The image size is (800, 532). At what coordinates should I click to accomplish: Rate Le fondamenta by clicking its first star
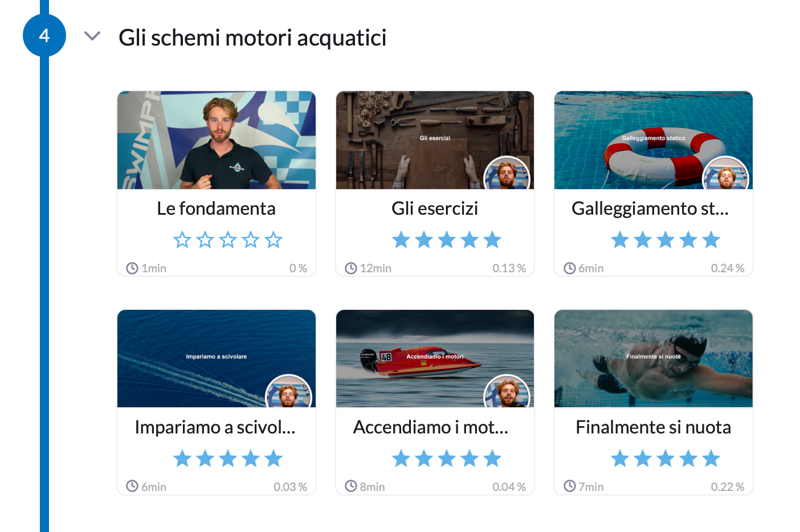182,240
